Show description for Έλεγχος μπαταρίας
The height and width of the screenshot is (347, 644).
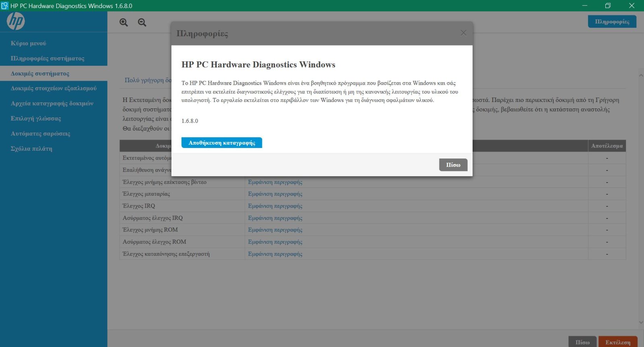275,194
